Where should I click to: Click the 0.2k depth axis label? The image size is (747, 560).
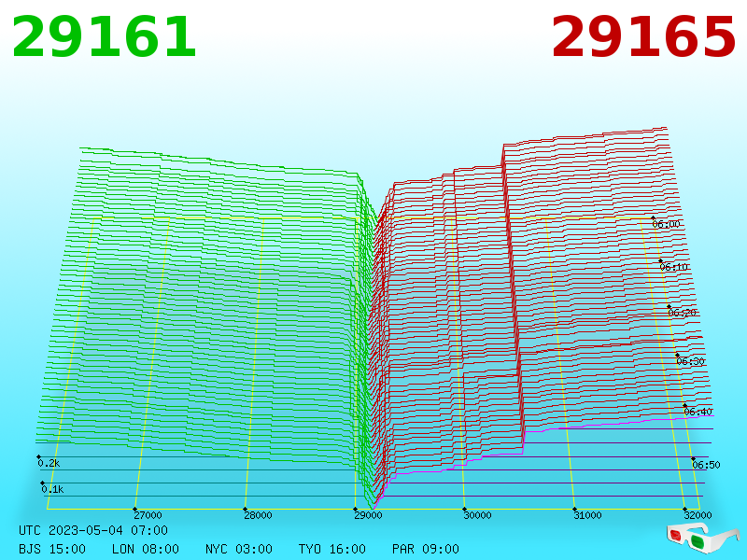49,463
